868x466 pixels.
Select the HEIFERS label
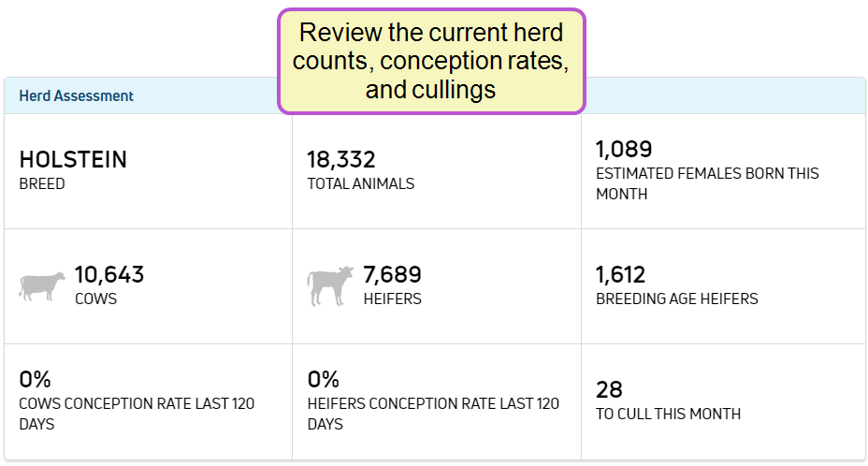392,299
